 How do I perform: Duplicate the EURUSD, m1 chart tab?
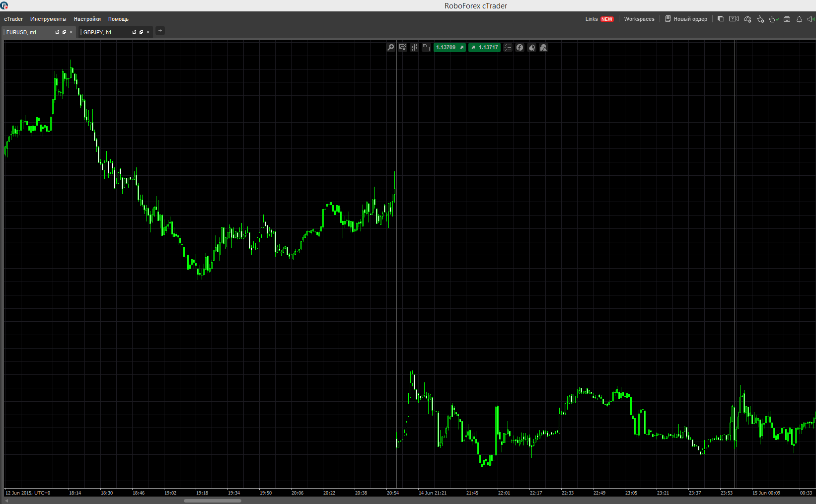(64, 32)
